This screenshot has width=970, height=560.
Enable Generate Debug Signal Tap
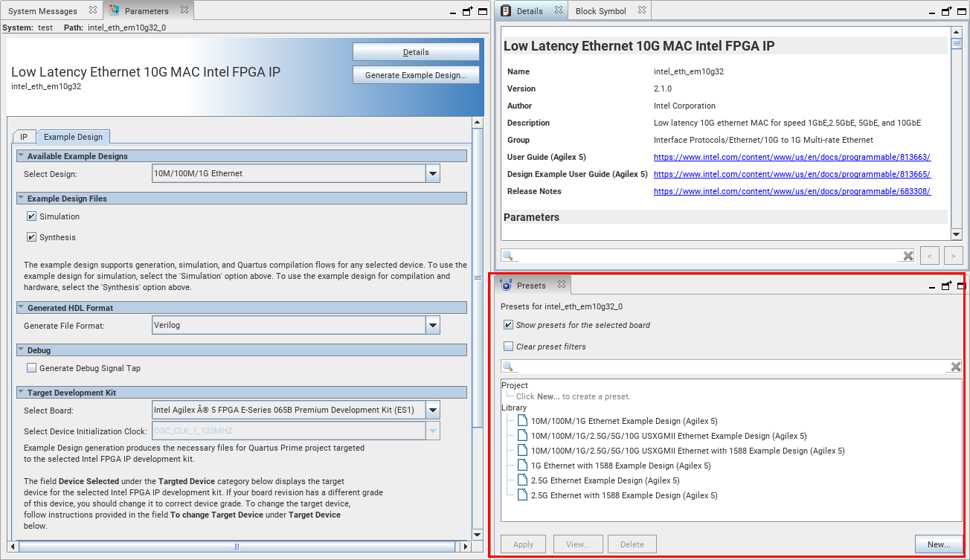pyautogui.click(x=31, y=368)
